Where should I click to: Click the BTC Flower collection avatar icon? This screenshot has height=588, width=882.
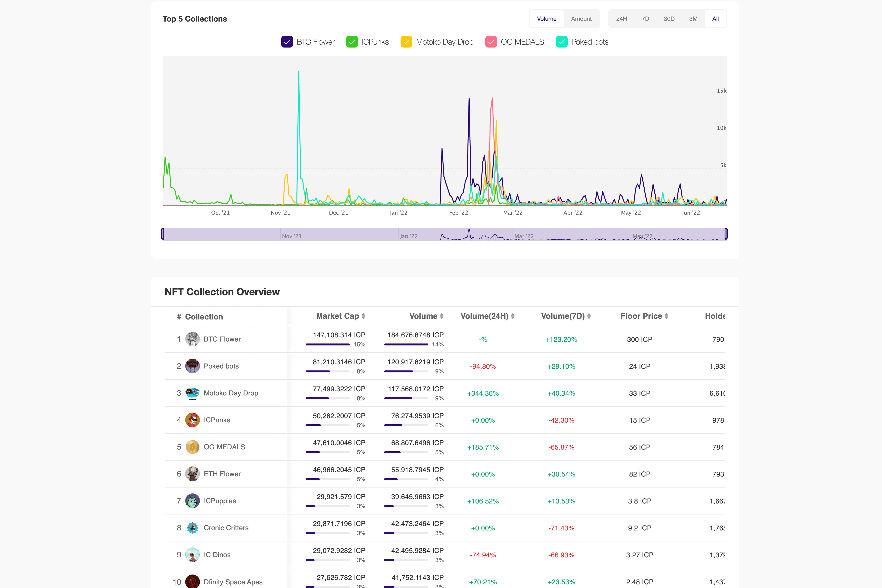pos(192,339)
